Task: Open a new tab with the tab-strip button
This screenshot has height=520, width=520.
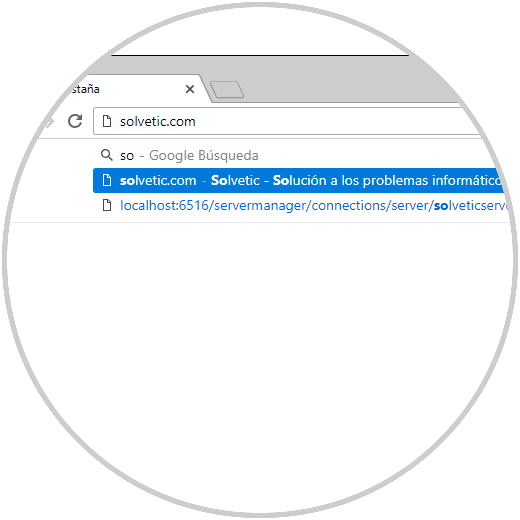Action: coord(227,89)
